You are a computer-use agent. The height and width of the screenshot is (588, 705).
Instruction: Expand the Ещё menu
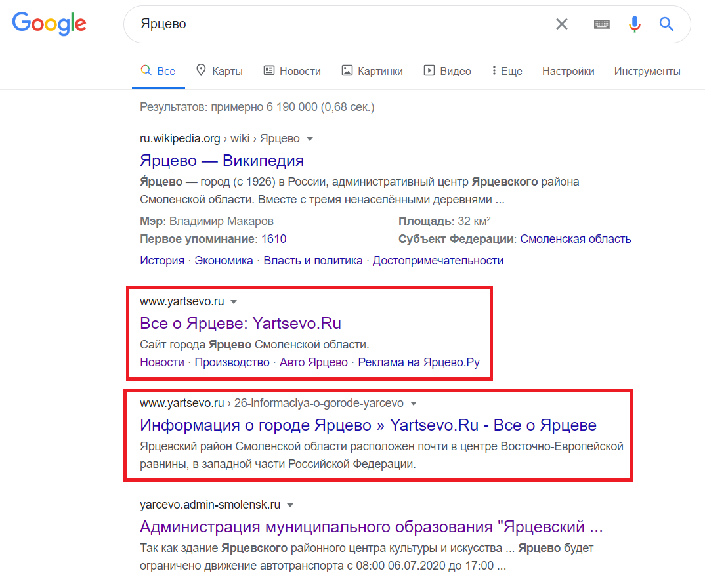coord(507,71)
